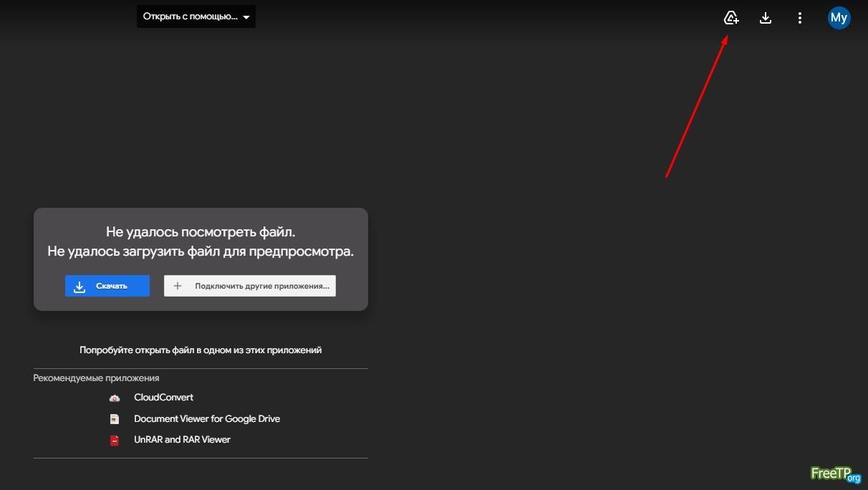Click the Add shortcut to Drive icon

click(x=730, y=18)
